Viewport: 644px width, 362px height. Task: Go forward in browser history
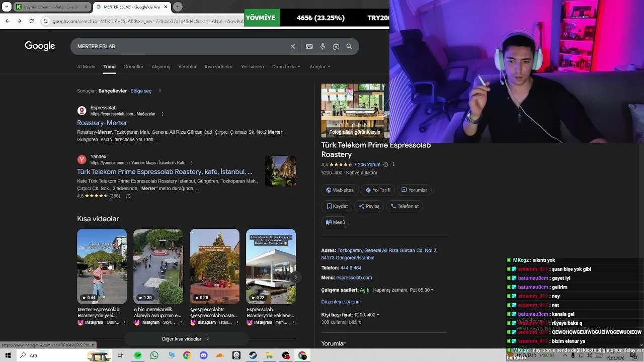[19, 21]
